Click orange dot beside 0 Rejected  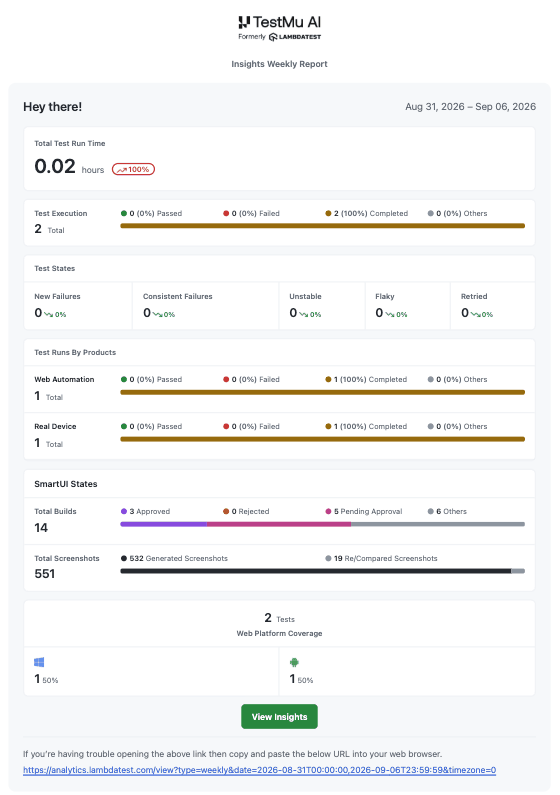pyautogui.click(x=226, y=512)
